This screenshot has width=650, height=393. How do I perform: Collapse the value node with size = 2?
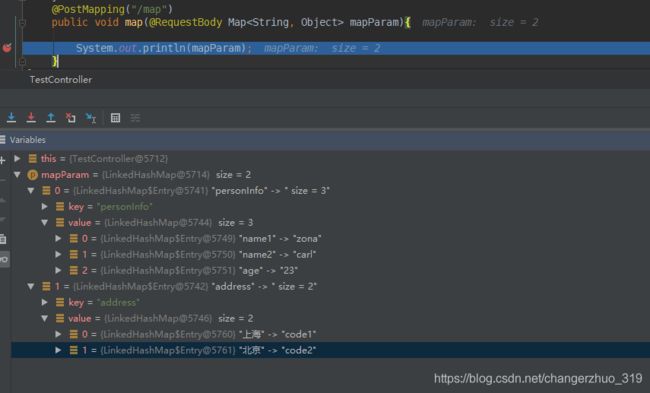(45, 318)
